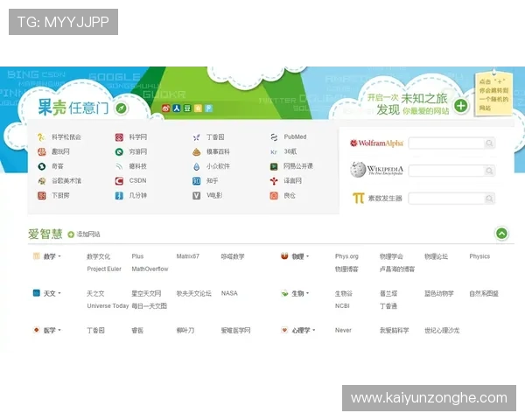Share via the Weibo icon
The width and height of the screenshot is (525, 420).
tap(165, 108)
